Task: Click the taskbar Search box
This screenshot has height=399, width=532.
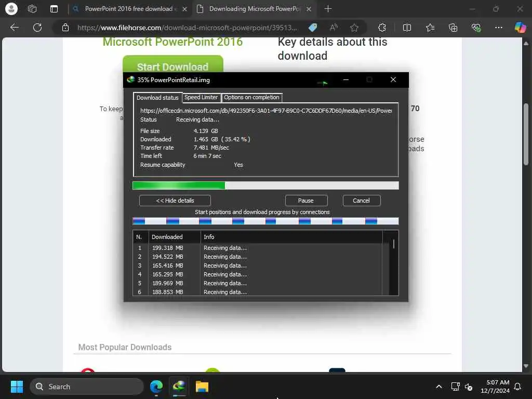Action: [x=87, y=387]
